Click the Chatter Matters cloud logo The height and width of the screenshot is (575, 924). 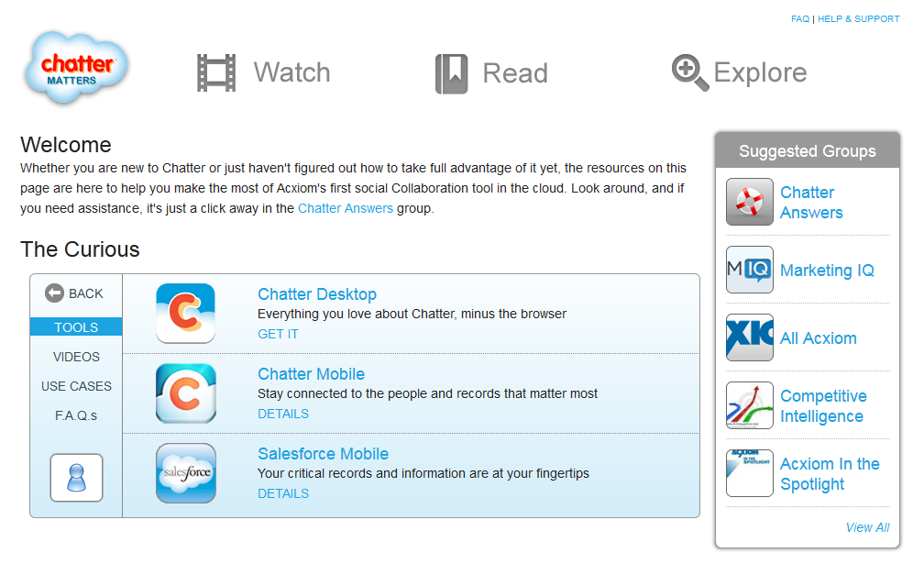tap(76, 68)
